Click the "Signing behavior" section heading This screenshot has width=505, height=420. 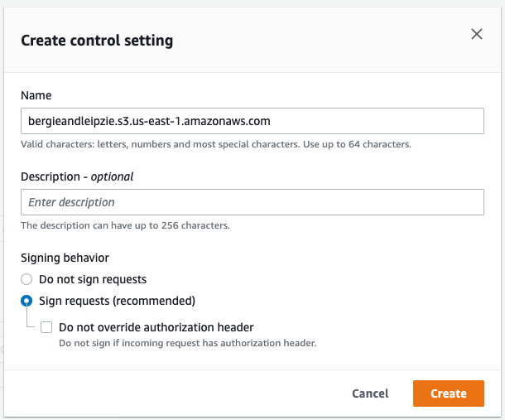(x=65, y=258)
